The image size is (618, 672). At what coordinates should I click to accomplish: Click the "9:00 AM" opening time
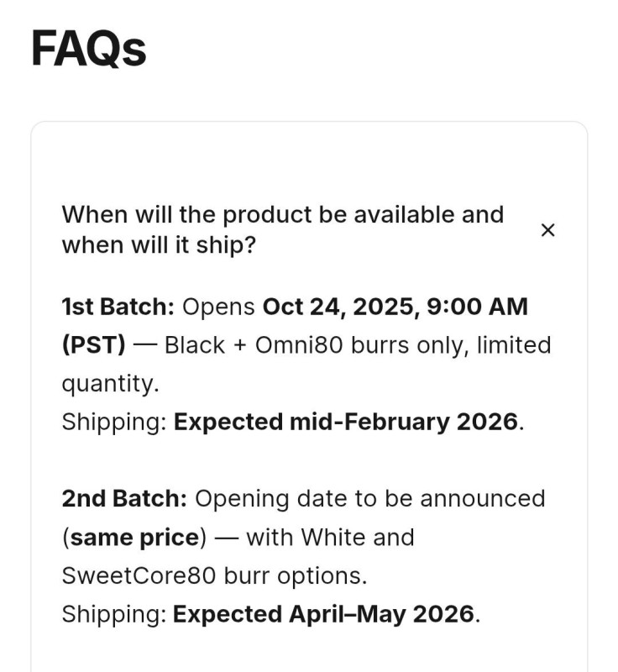[x=478, y=307]
